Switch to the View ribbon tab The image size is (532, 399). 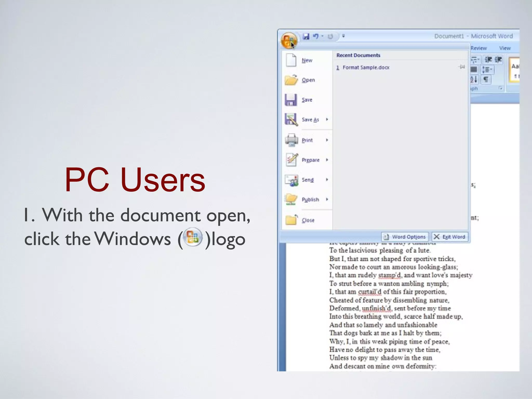505,48
